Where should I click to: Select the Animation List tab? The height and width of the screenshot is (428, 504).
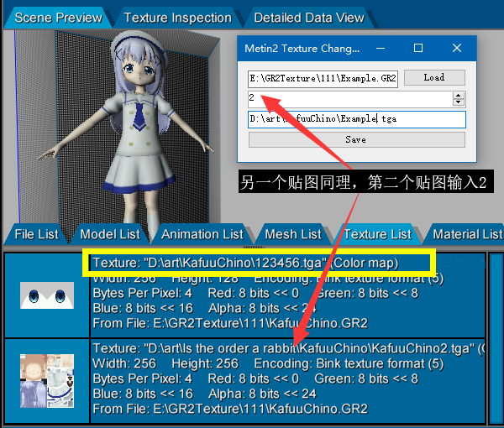(202, 234)
